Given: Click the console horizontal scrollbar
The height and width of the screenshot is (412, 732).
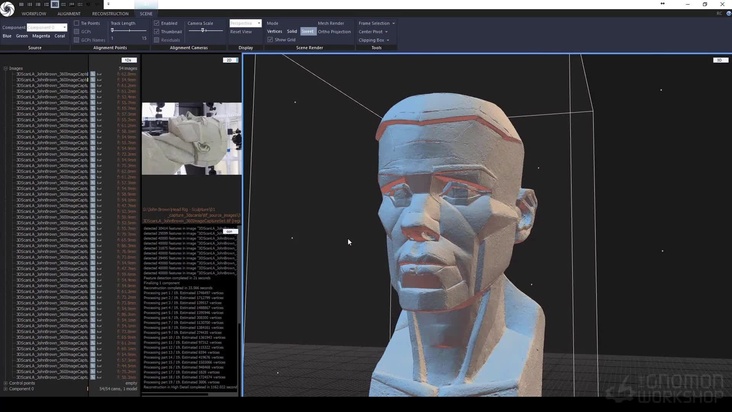Looking at the screenshot, I should [175, 394].
